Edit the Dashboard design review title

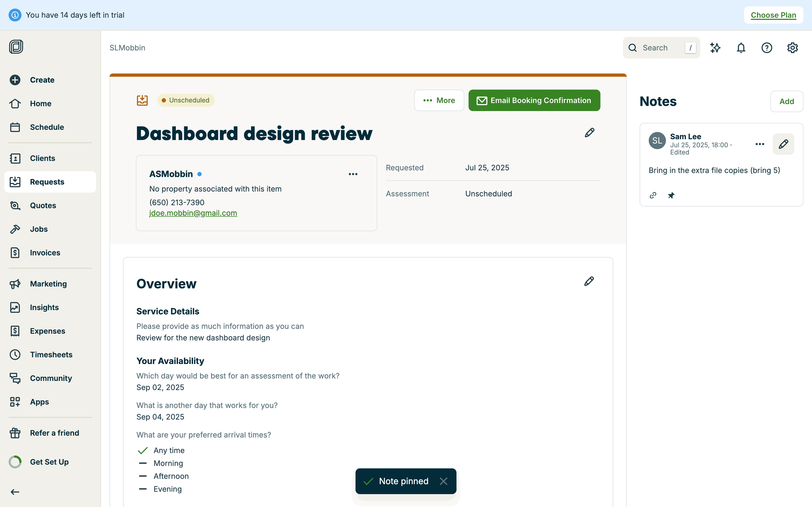tap(590, 133)
